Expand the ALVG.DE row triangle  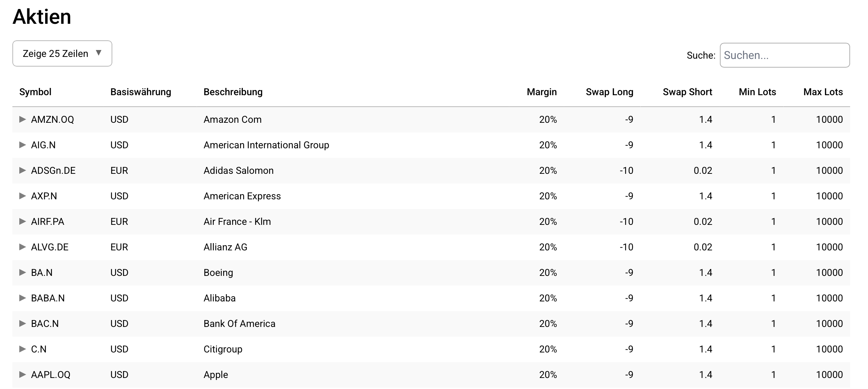pyautogui.click(x=22, y=247)
